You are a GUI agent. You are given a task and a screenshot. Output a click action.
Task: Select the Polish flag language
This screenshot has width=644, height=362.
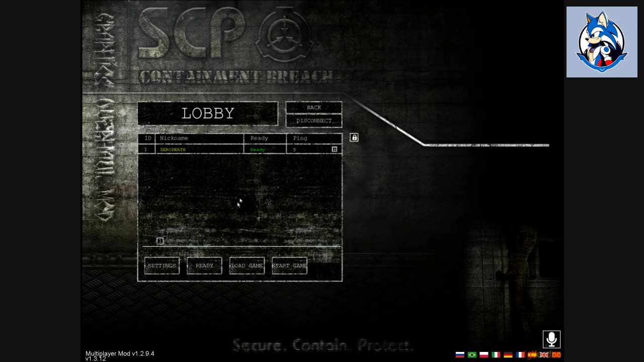484,354
